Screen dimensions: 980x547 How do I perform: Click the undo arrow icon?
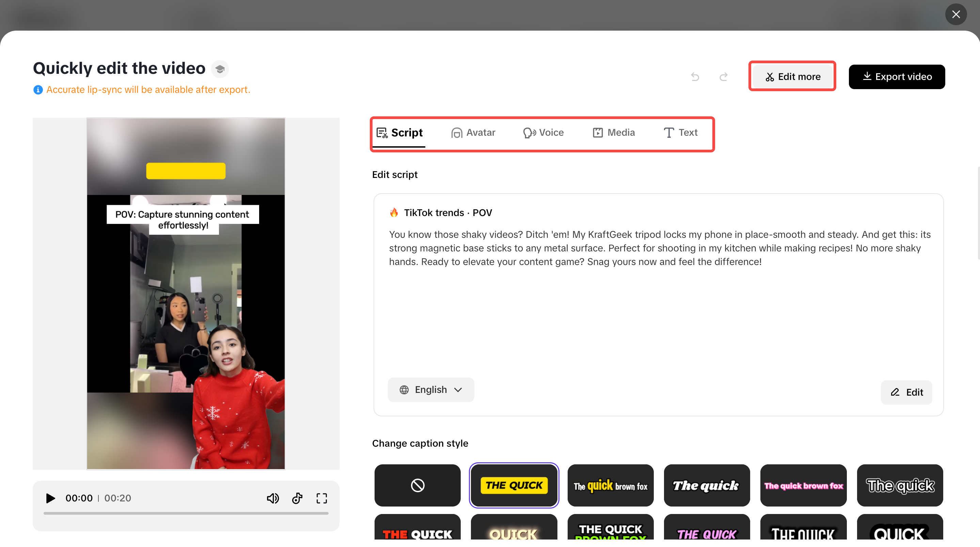point(695,77)
